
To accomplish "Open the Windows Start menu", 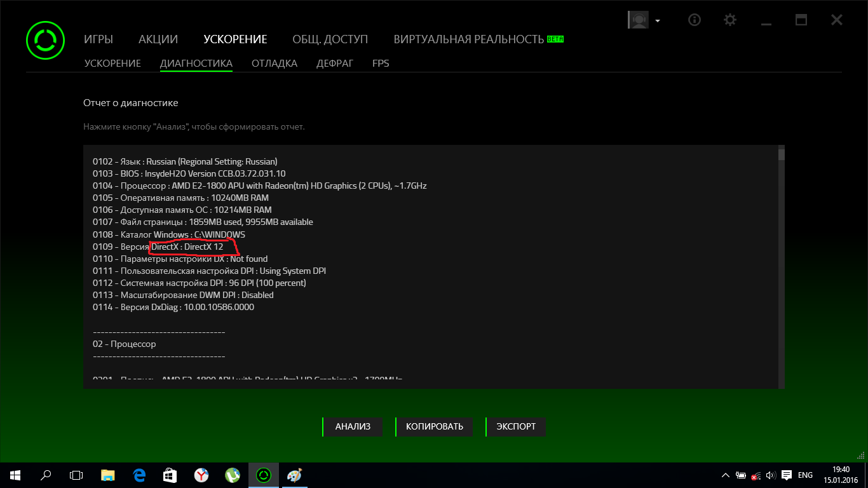I will tap(15, 475).
